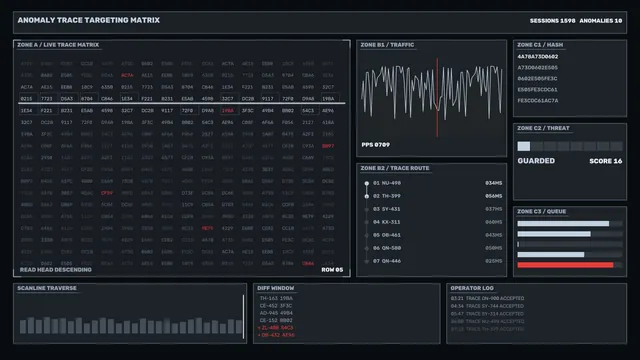Open the Operator Log panel header
The height and width of the screenshot is (360, 640).
point(472,288)
